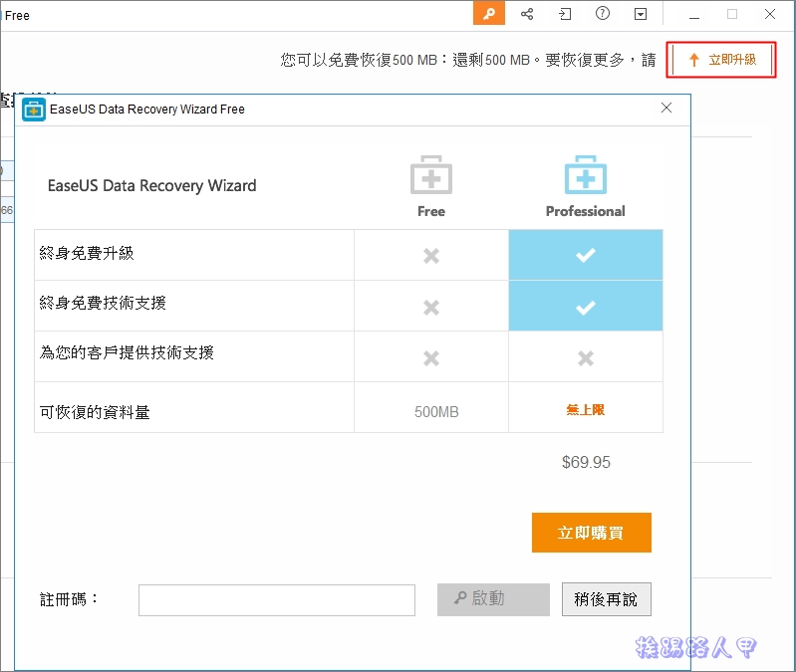Click the orange key activation icon
Viewport: 796px width, 672px height.
pos(489,13)
